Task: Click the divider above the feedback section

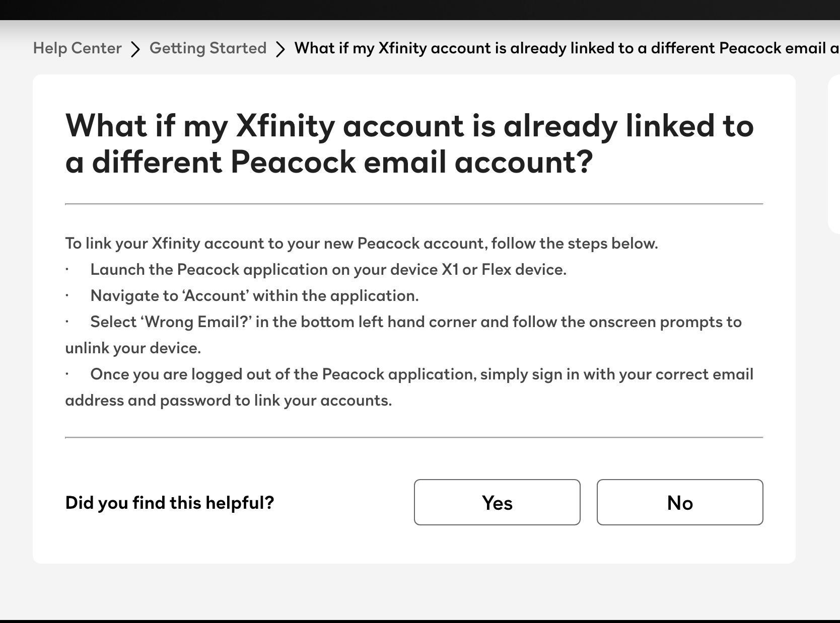Action: [x=414, y=437]
